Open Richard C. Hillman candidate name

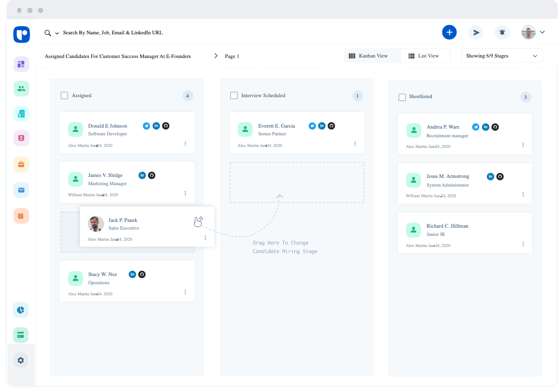pyautogui.click(x=447, y=226)
